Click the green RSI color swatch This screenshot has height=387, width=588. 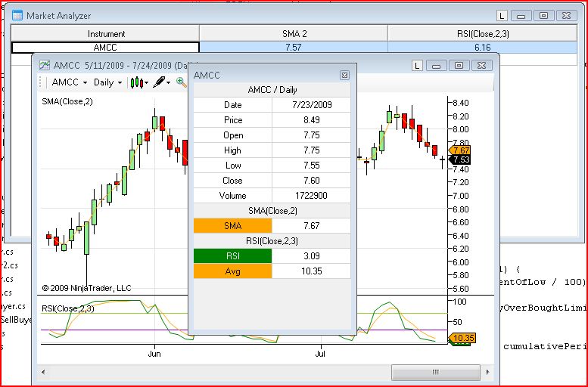[x=232, y=256]
